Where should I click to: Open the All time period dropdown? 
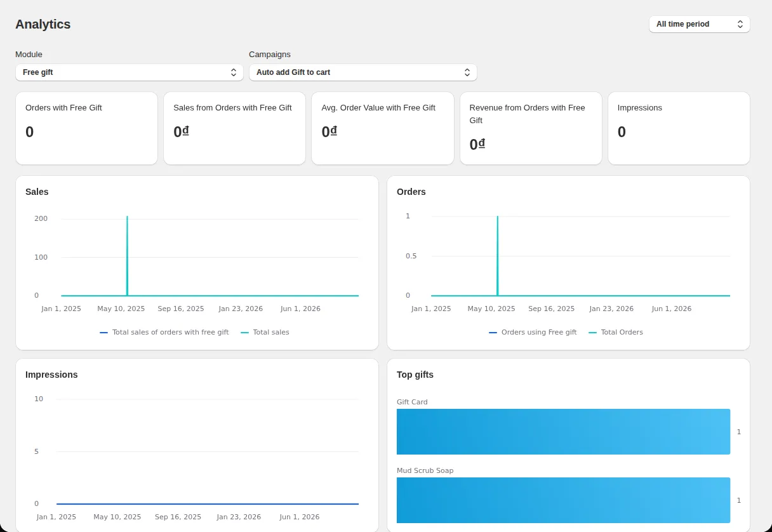[699, 24]
